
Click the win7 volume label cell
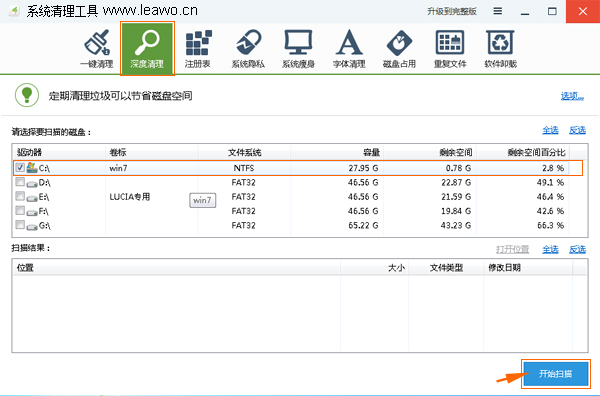[x=118, y=168]
